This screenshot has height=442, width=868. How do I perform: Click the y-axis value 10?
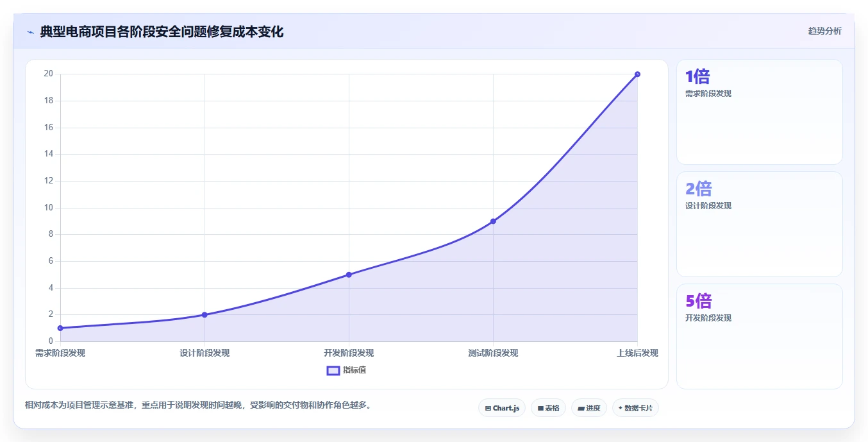48,208
